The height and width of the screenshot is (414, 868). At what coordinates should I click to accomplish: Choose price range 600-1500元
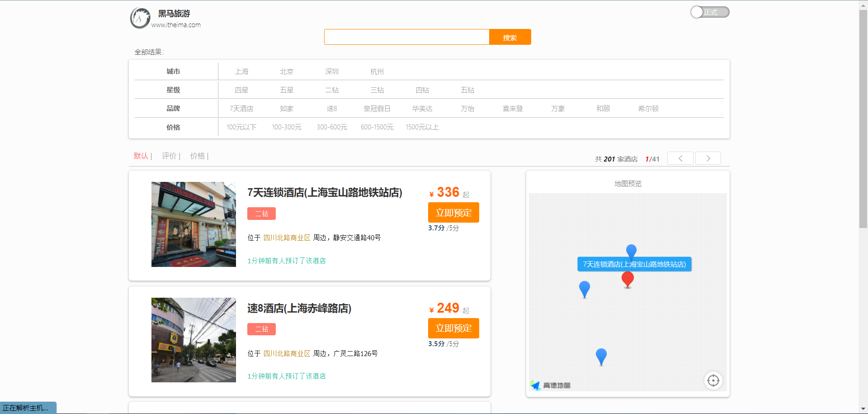(377, 127)
